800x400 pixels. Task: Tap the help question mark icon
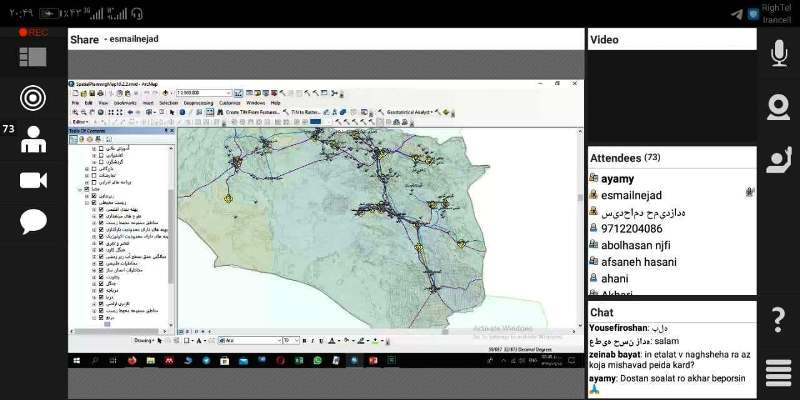pyautogui.click(x=777, y=320)
